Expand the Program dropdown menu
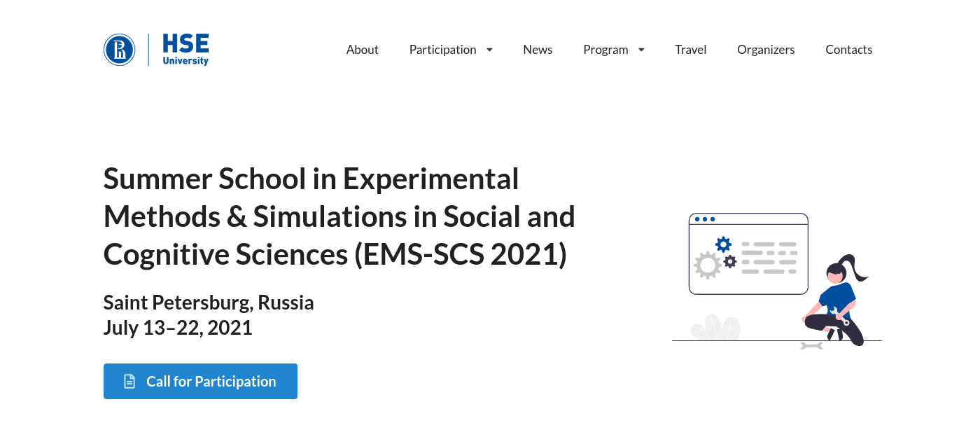This screenshot has width=980, height=437. [x=606, y=49]
